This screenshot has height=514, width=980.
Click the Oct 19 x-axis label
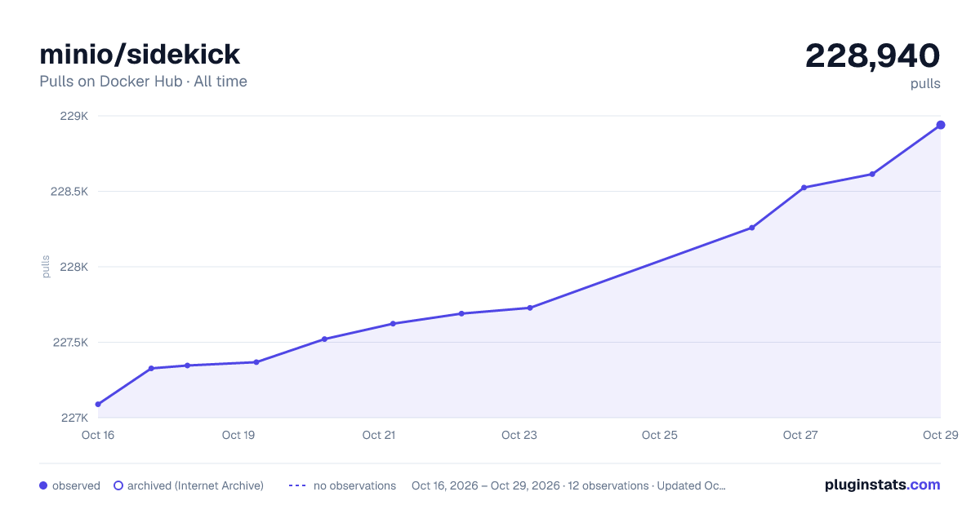point(238,435)
